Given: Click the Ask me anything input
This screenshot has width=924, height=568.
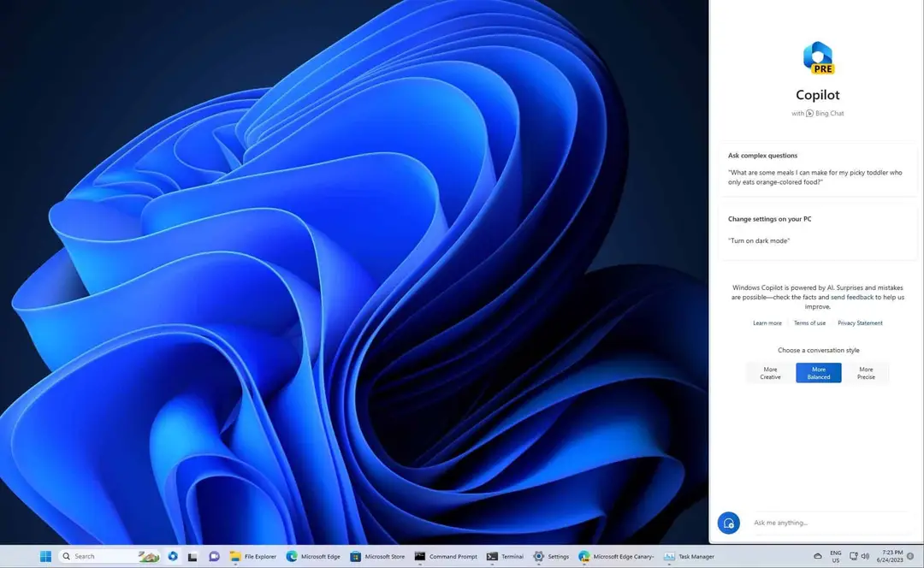Looking at the screenshot, I should click(x=830, y=523).
